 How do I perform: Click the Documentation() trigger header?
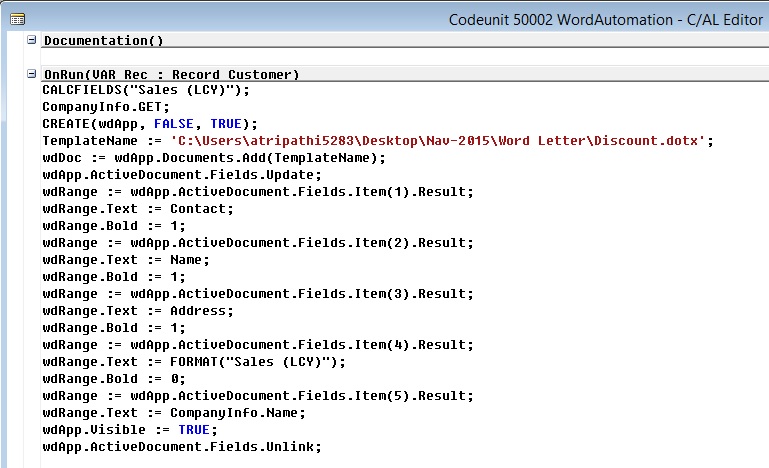pyautogui.click(x=103, y=41)
